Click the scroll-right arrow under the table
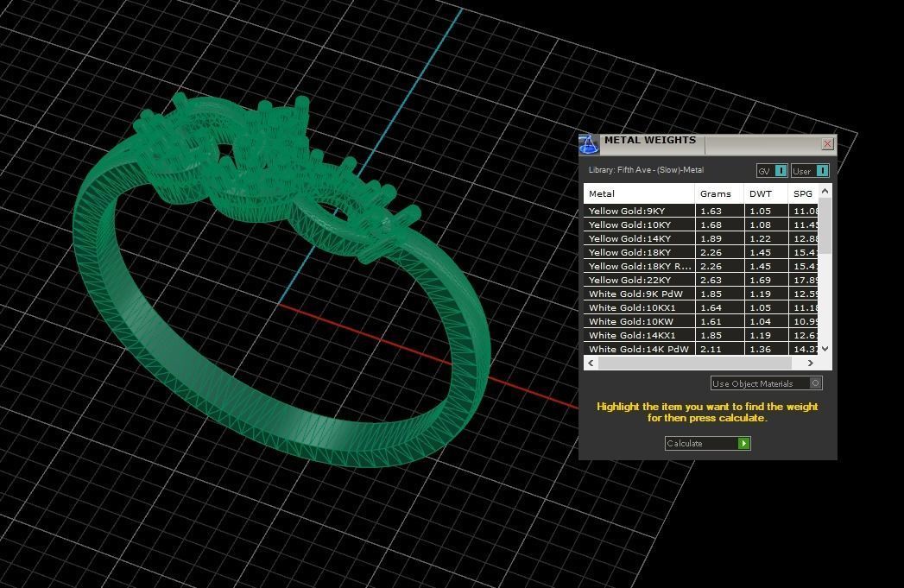 click(x=811, y=364)
